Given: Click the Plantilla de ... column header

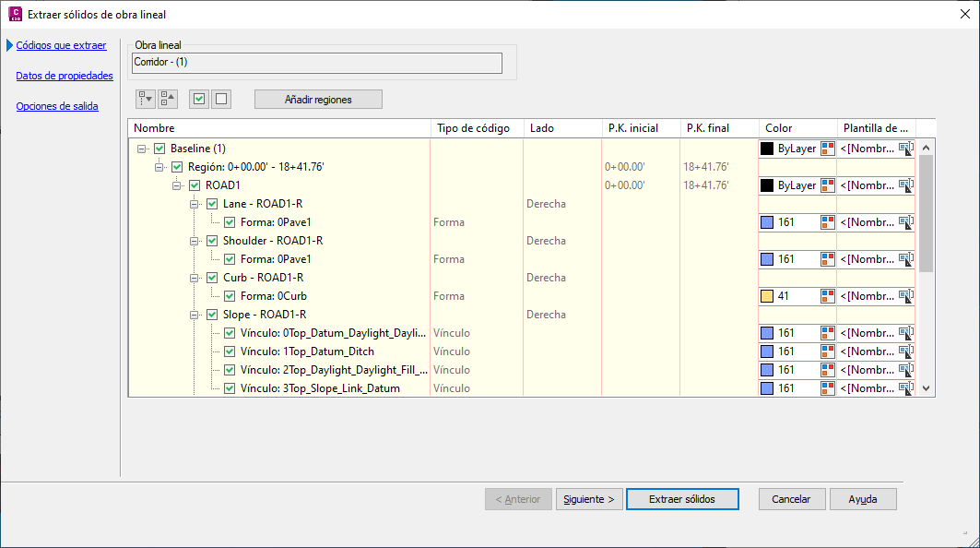Looking at the screenshot, I should 876,128.
